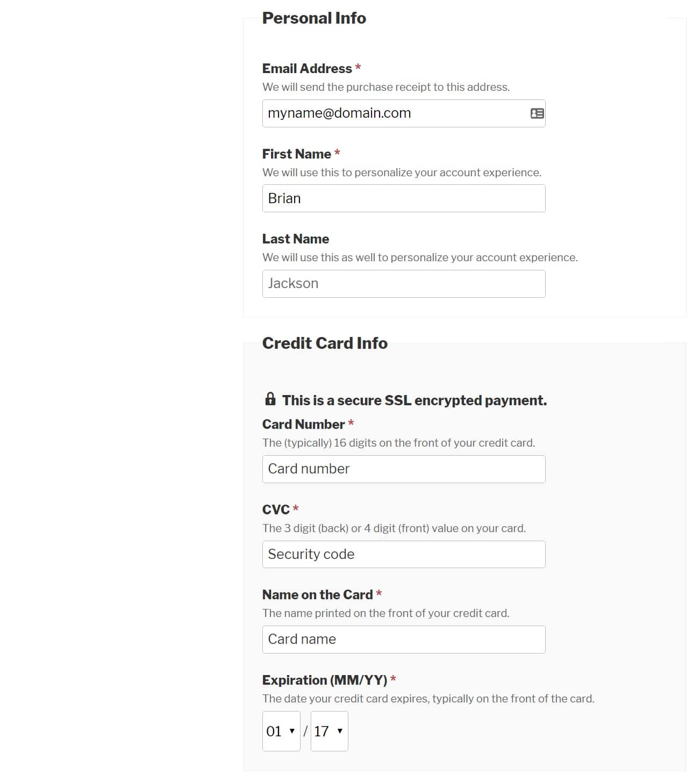Click the Personal Info section heading
This screenshot has height=782, width=700.
tap(314, 18)
